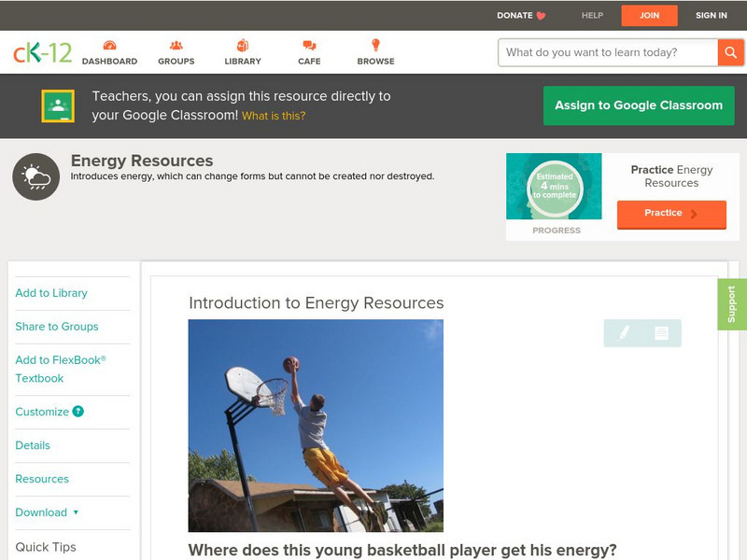Image resolution: width=747 pixels, height=560 pixels.
Task: Click the Donate heart icon
Action: pos(541,16)
